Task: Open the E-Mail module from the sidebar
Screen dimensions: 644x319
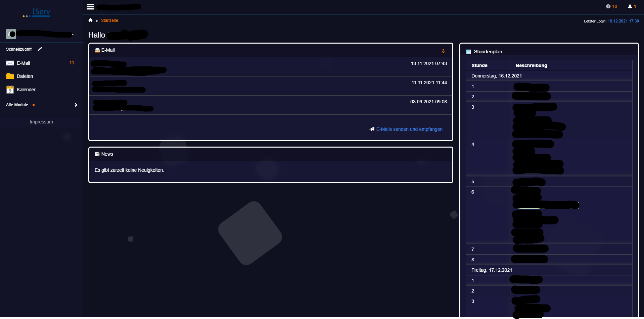Action: pos(23,63)
